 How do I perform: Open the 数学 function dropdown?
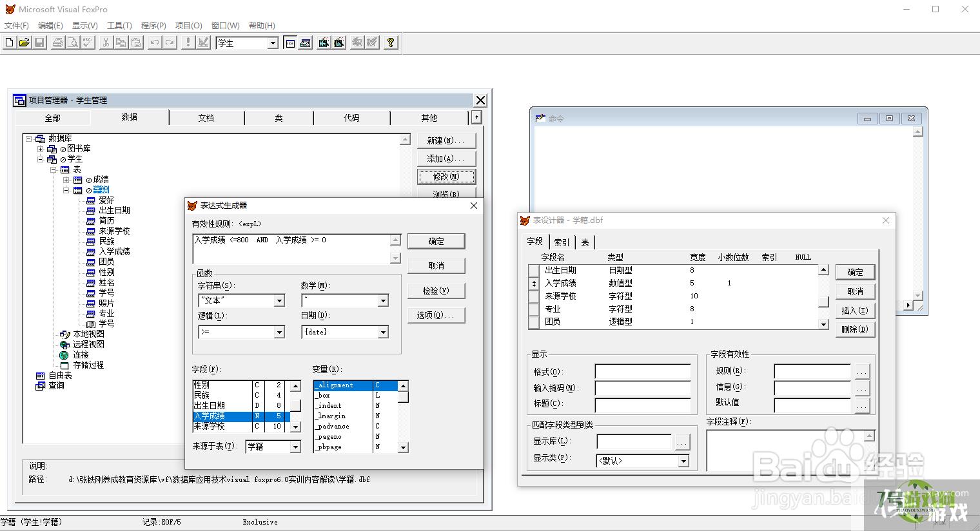382,301
